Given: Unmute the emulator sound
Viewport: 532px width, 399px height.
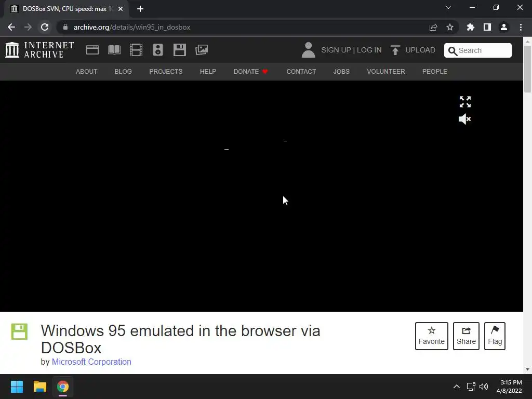Looking at the screenshot, I should pyautogui.click(x=465, y=119).
